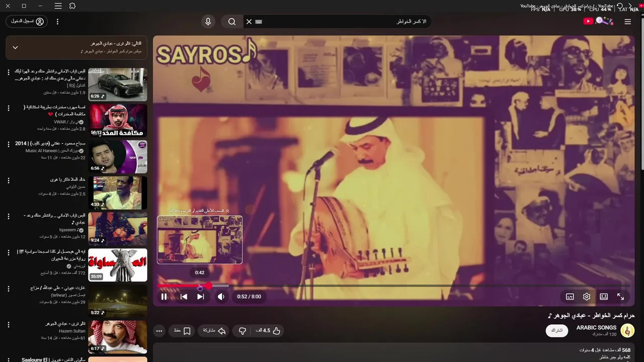Open YouTube settings three-dot menu
Image resolution: width=644 pixels, height=362 pixels.
(x=57, y=22)
